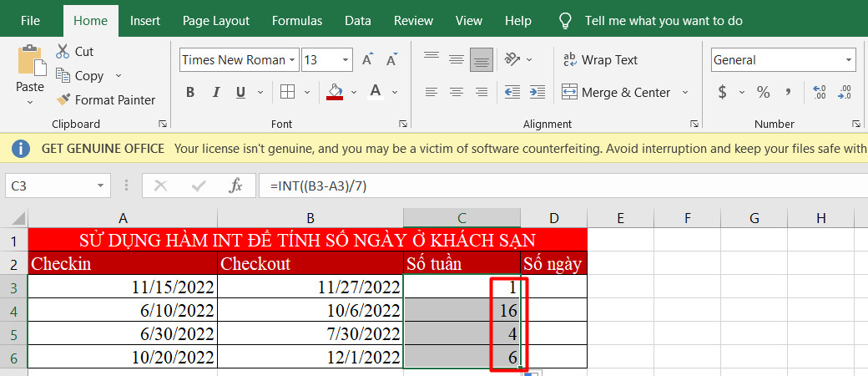Screen dimensions: 868x376
Task: Increase decimal places
Action: point(820,92)
